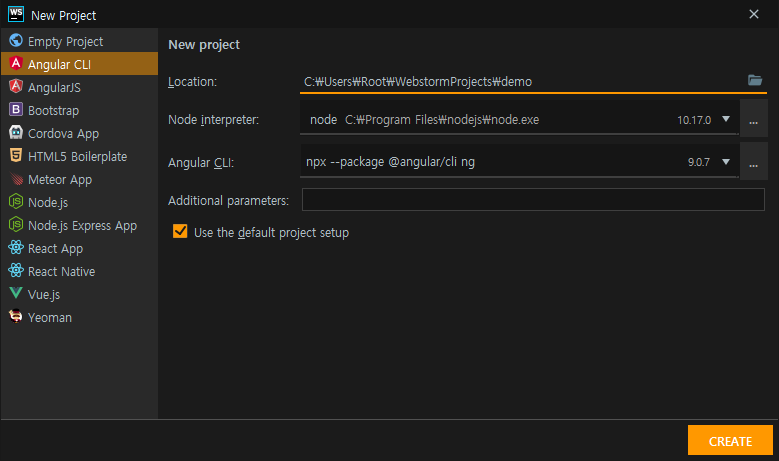Browse for location with folder icon
Screen dimensions: 779x461
[x=755, y=80]
